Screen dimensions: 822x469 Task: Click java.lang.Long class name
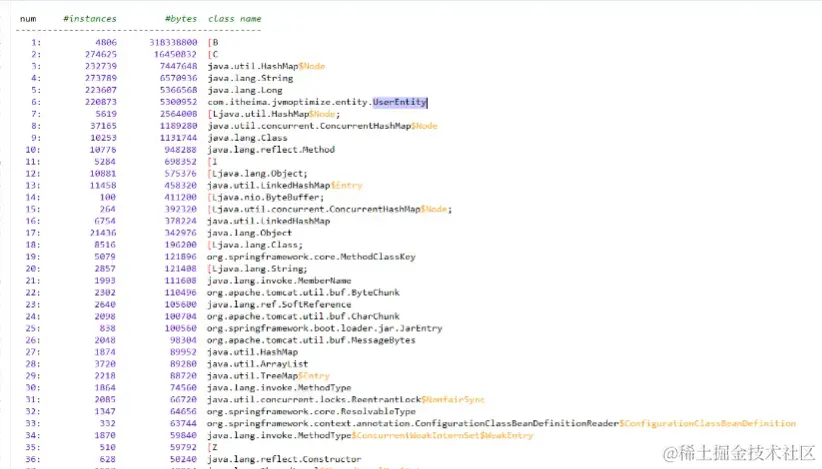[x=245, y=90]
